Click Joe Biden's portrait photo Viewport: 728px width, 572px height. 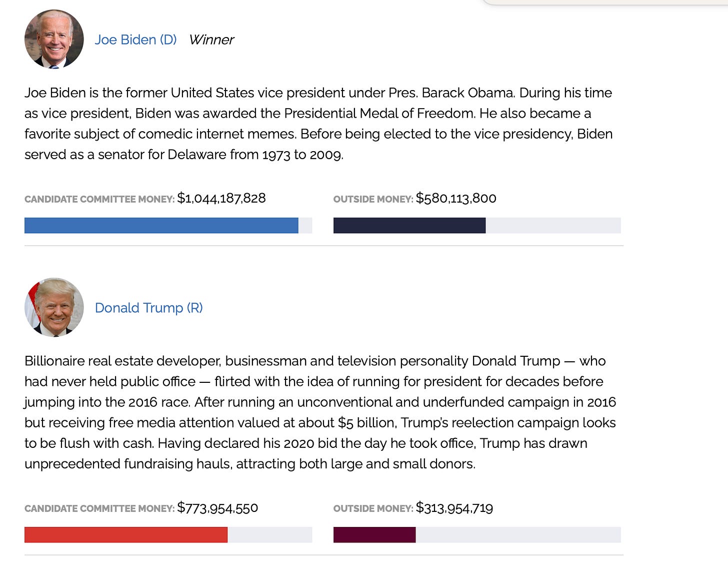pyautogui.click(x=54, y=39)
